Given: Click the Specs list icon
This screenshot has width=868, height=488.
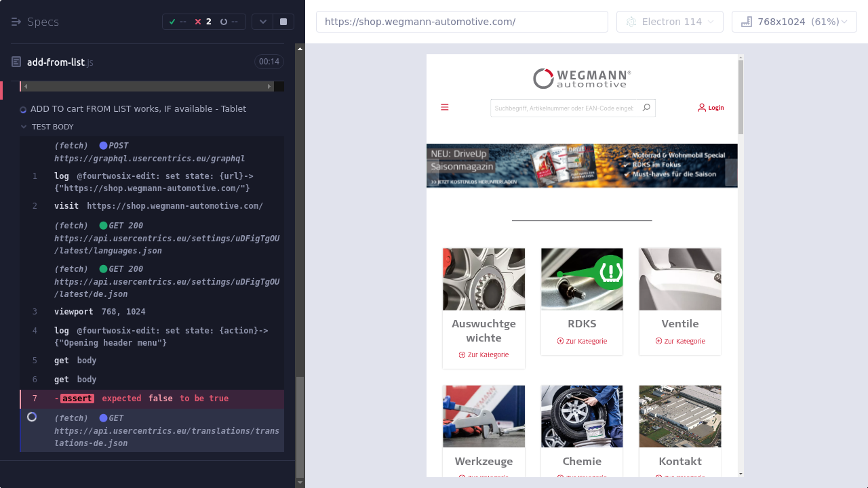Looking at the screenshot, I should [x=16, y=22].
